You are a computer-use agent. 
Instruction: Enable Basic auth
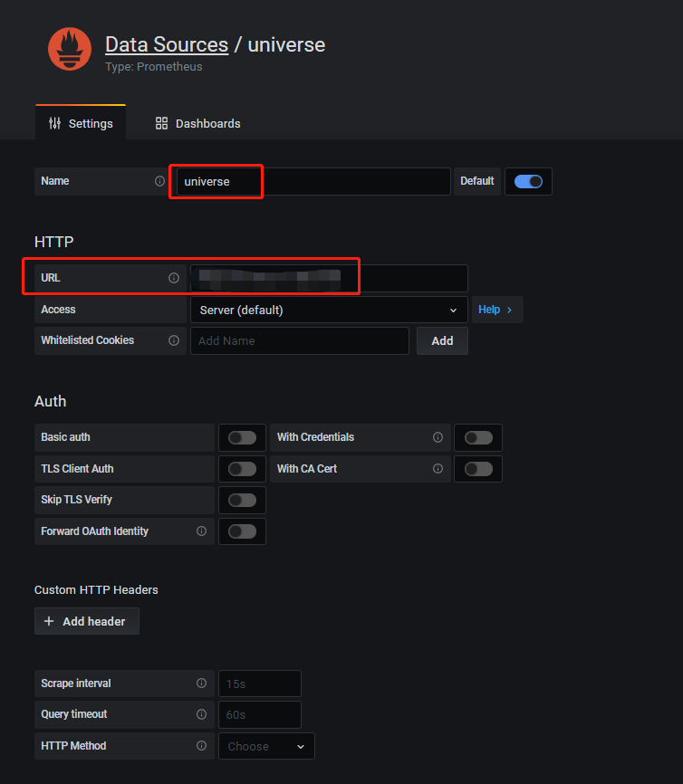click(x=242, y=437)
